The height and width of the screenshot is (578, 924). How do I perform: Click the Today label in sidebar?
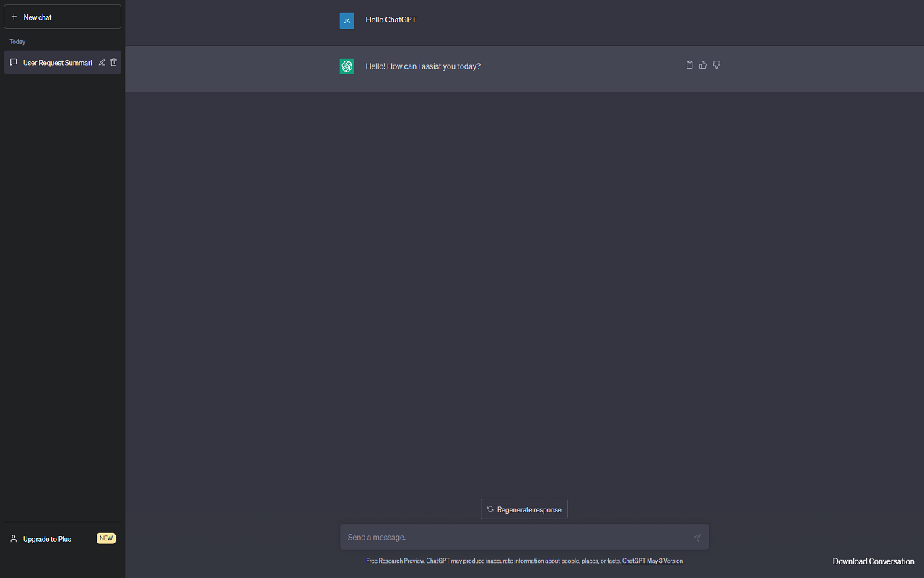17,42
